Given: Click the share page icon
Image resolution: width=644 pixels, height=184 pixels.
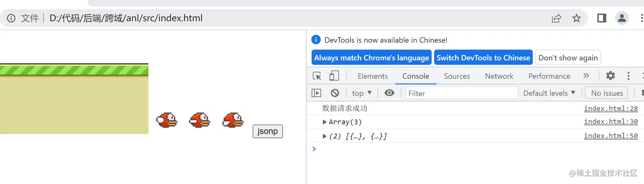Looking at the screenshot, I should [x=556, y=18].
